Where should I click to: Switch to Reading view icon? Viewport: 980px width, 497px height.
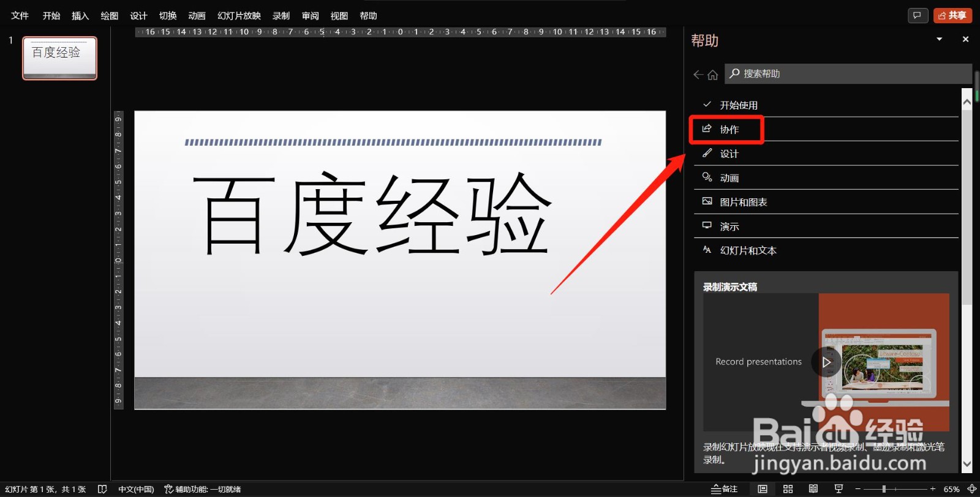pyautogui.click(x=813, y=489)
